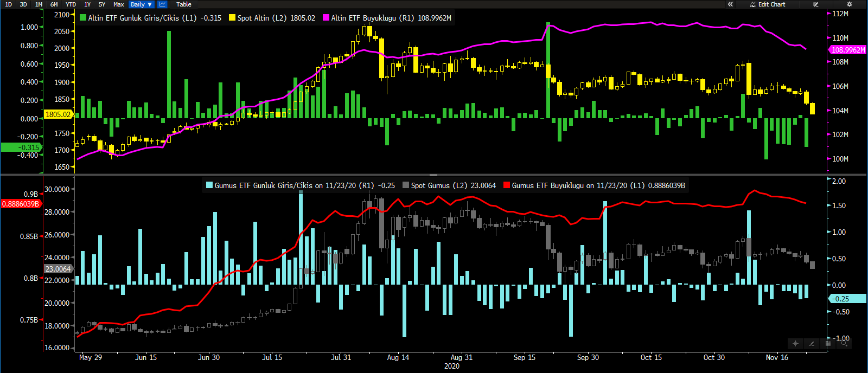Click the '16.0000' silver axis label

57,348
